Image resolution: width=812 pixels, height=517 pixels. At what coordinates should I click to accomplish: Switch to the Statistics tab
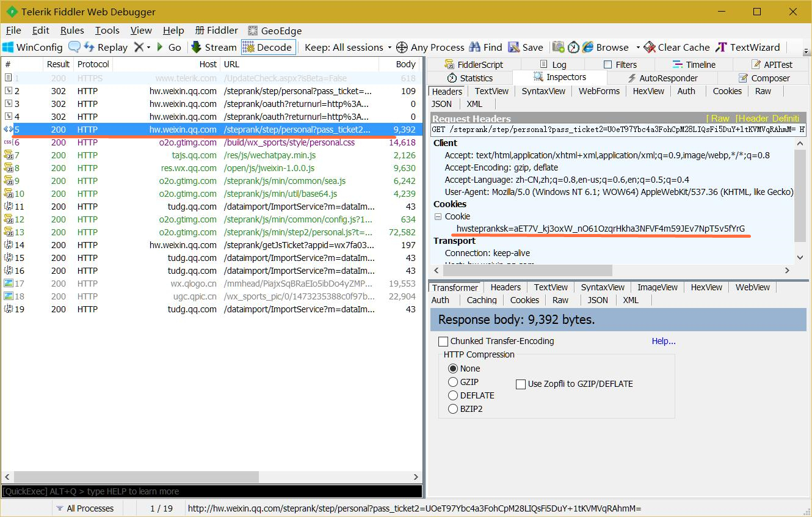(470, 78)
